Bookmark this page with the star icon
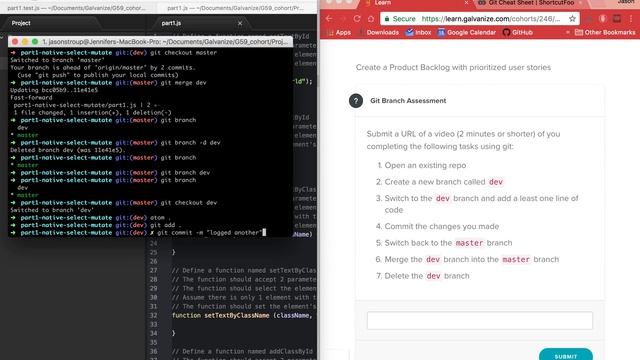The width and height of the screenshot is (640, 360). click(x=572, y=19)
